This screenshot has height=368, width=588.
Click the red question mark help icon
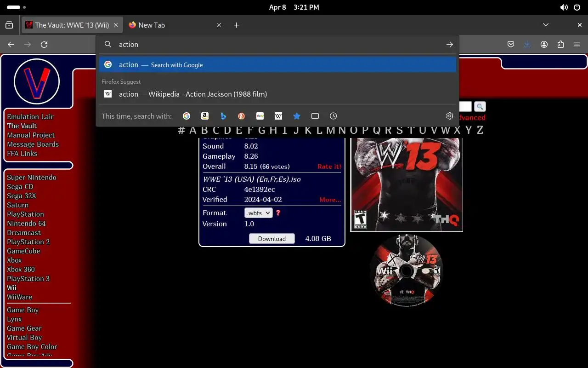pos(278,213)
